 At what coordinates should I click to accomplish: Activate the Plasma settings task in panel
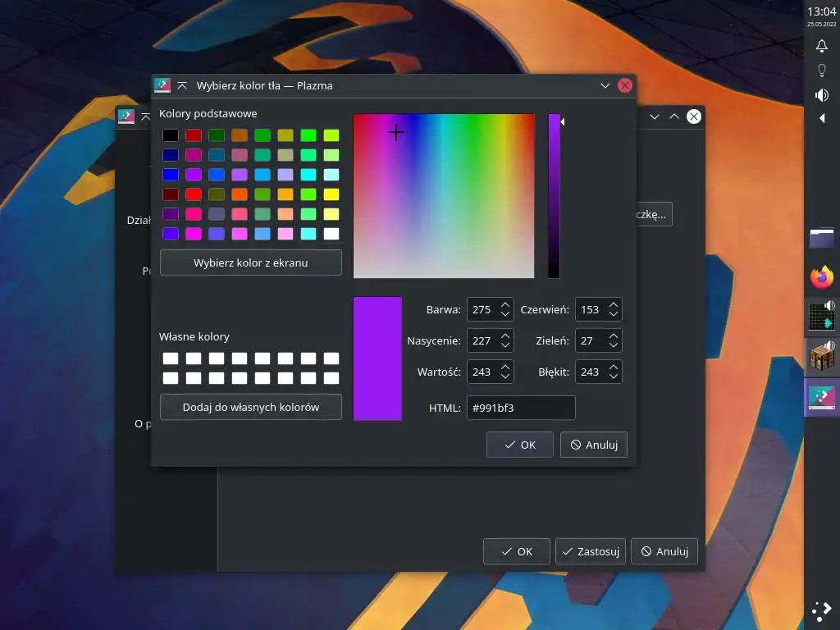click(x=821, y=397)
